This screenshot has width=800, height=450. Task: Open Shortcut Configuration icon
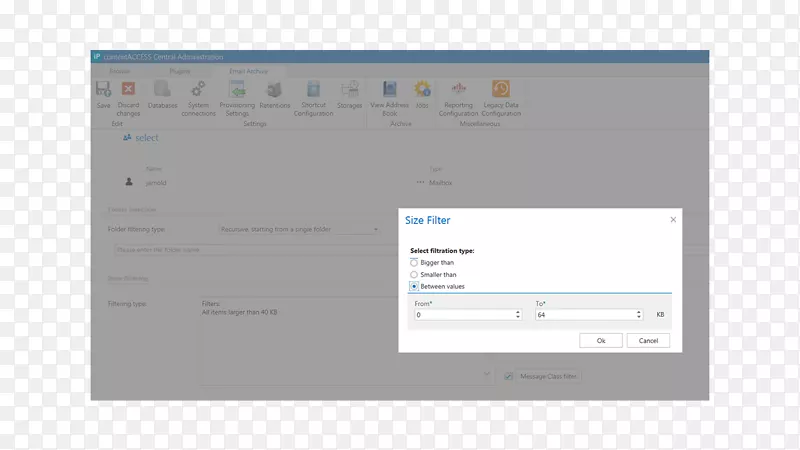point(313,89)
